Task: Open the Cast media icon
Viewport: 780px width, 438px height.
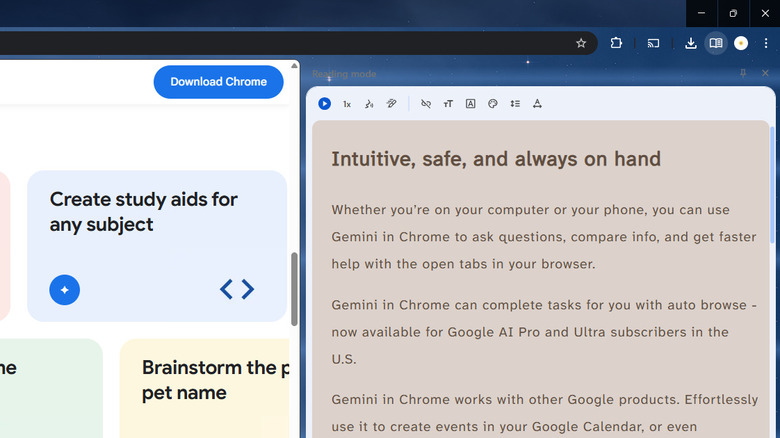Action: click(x=653, y=43)
